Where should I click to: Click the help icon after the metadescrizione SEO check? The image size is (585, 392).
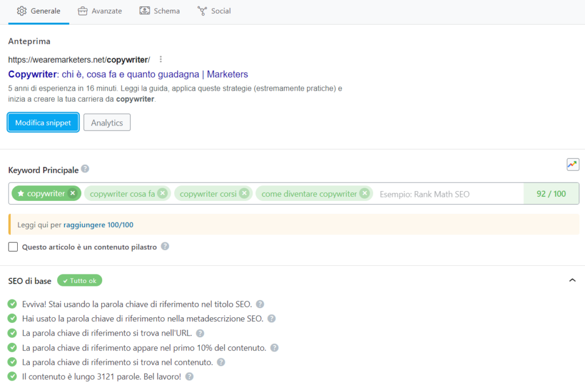(x=271, y=318)
